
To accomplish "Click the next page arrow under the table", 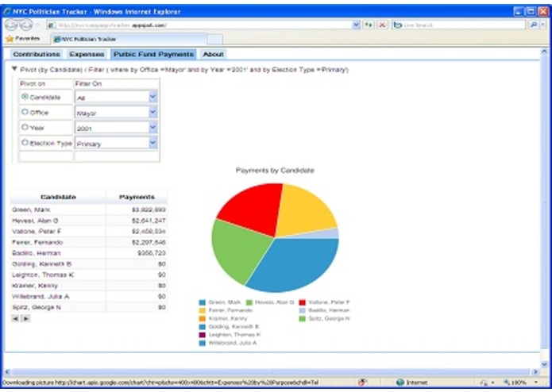I will (x=26, y=318).
